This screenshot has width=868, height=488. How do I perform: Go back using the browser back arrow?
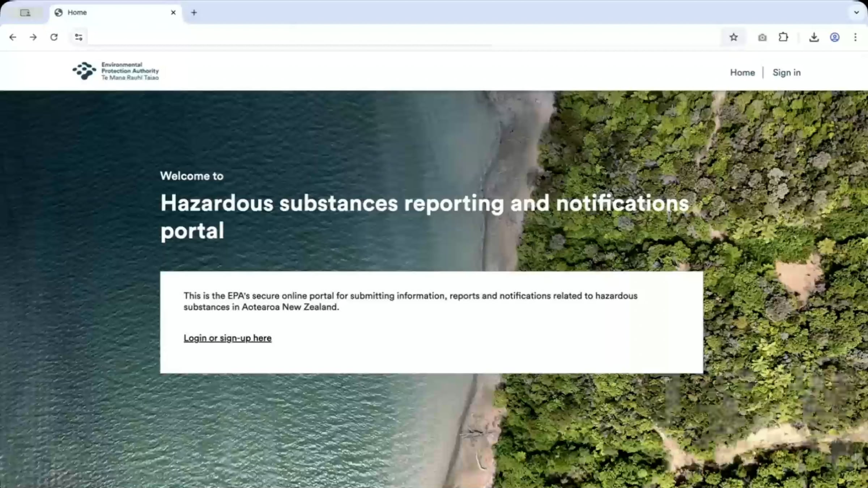click(13, 37)
